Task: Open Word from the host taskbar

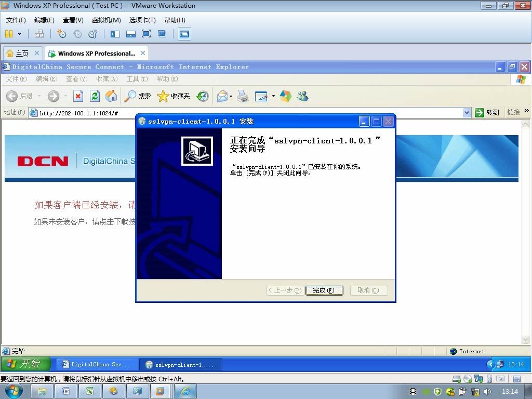Action: point(65,392)
